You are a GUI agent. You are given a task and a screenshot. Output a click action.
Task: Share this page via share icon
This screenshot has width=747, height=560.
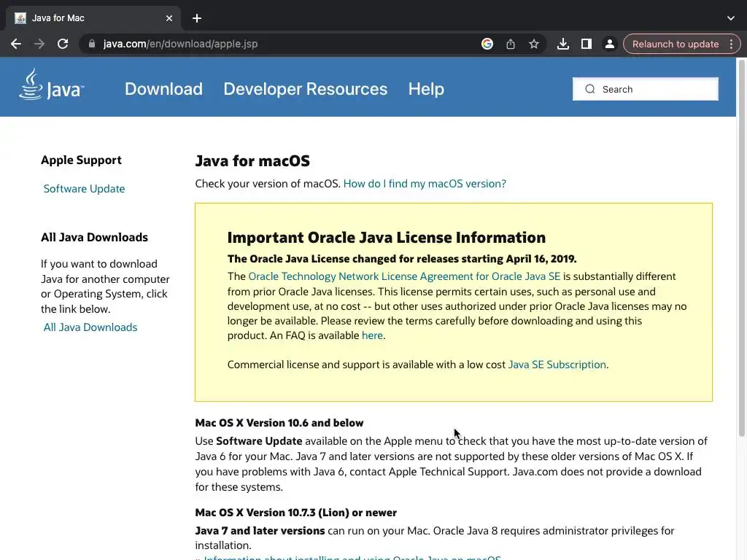point(510,44)
